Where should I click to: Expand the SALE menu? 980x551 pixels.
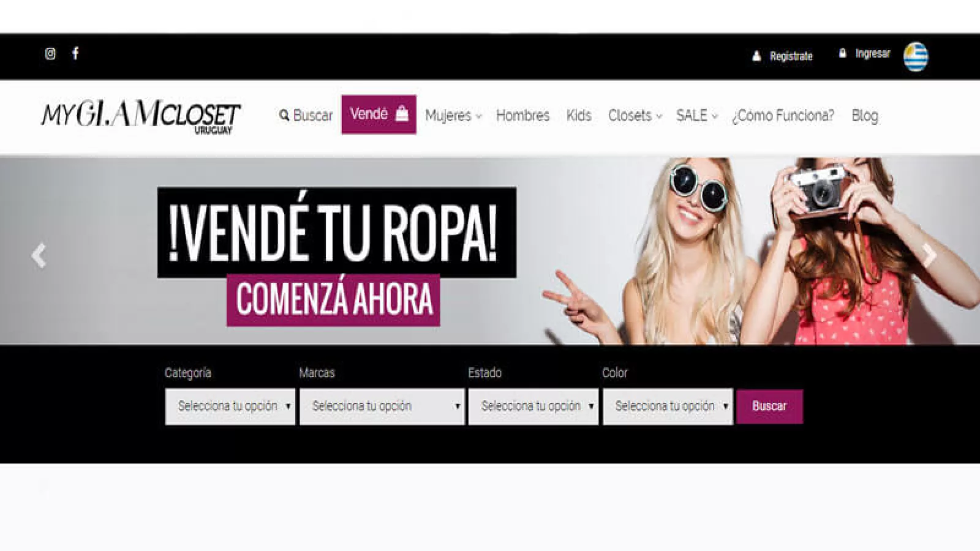pyautogui.click(x=696, y=116)
